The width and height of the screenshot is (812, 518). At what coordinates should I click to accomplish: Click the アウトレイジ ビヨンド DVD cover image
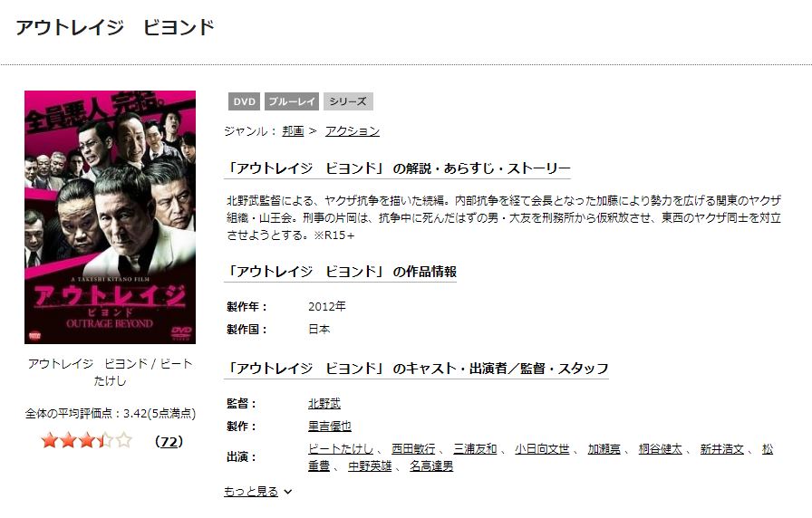pos(110,217)
